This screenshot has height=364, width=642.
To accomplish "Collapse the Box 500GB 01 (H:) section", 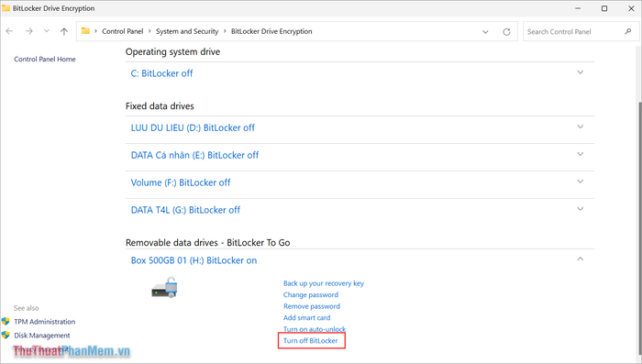I will (581, 259).
